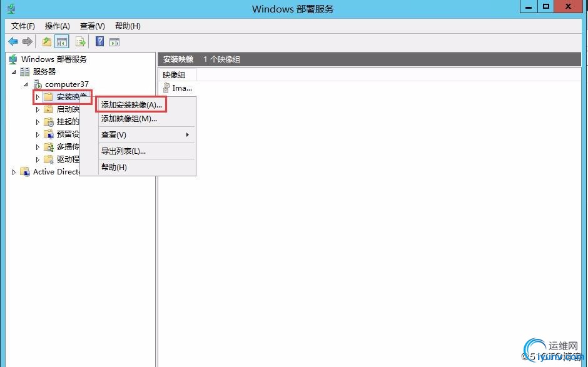Image resolution: width=588 pixels, height=367 pixels.
Task: Open the 查看(V) menu in menu bar
Action: [92, 26]
